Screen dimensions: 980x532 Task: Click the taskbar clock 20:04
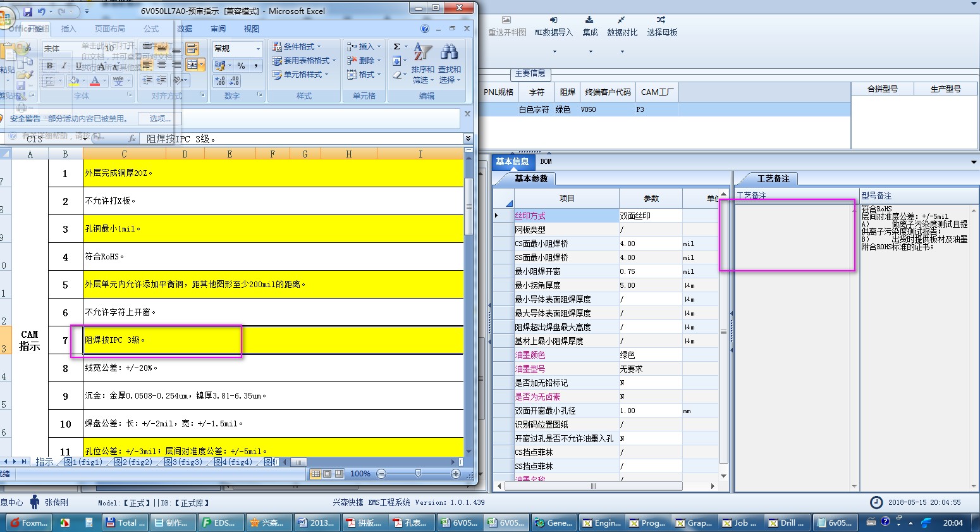[x=953, y=523]
